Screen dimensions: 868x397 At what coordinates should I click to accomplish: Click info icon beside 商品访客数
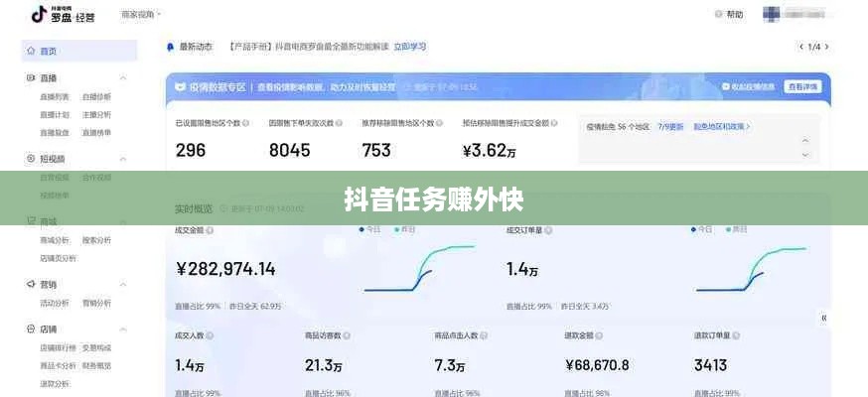click(347, 335)
